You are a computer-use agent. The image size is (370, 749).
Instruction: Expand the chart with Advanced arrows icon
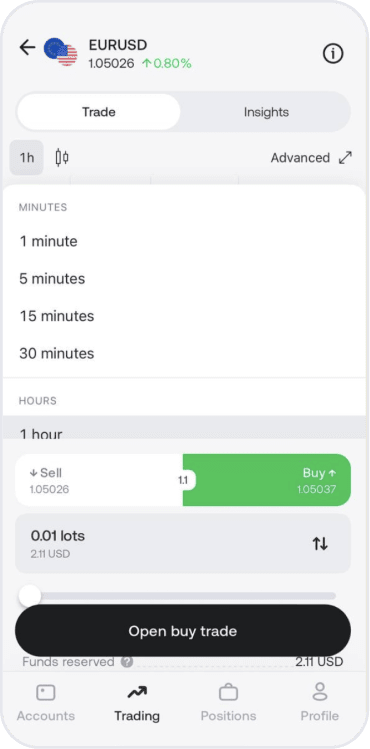tap(345, 158)
